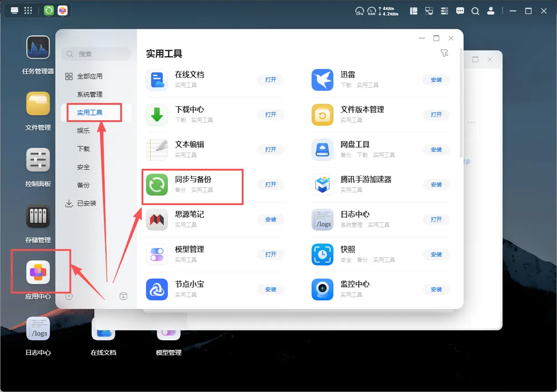Click the layout panel icon in top bar
The image size is (557, 392).
click(x=414, y=11)
